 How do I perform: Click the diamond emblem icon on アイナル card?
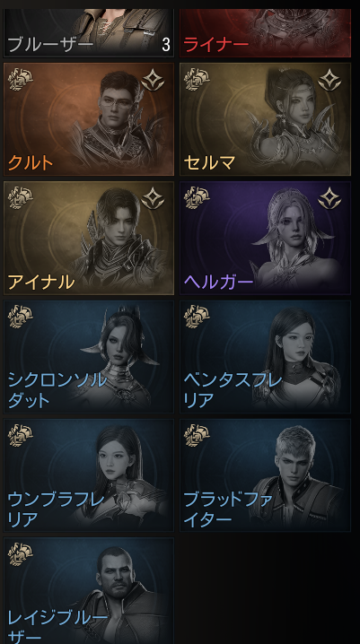click(153, 198)
